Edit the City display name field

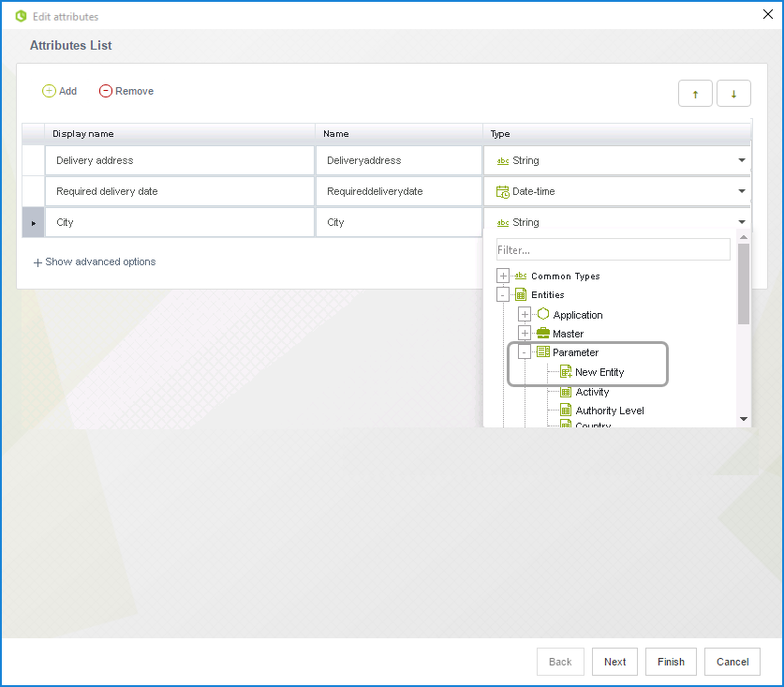point(180,223)
